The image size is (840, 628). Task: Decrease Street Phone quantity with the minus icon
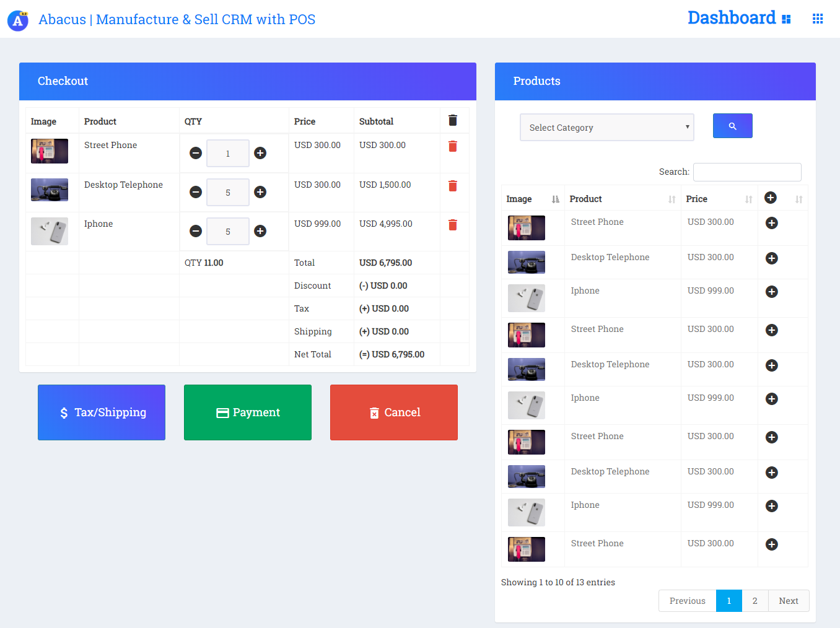(x=195, y=153)
